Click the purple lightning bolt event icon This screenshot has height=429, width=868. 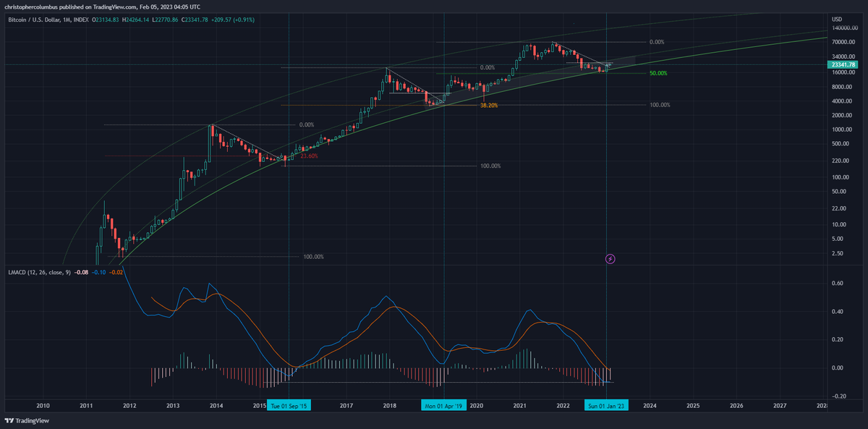[x=610, y=258]
